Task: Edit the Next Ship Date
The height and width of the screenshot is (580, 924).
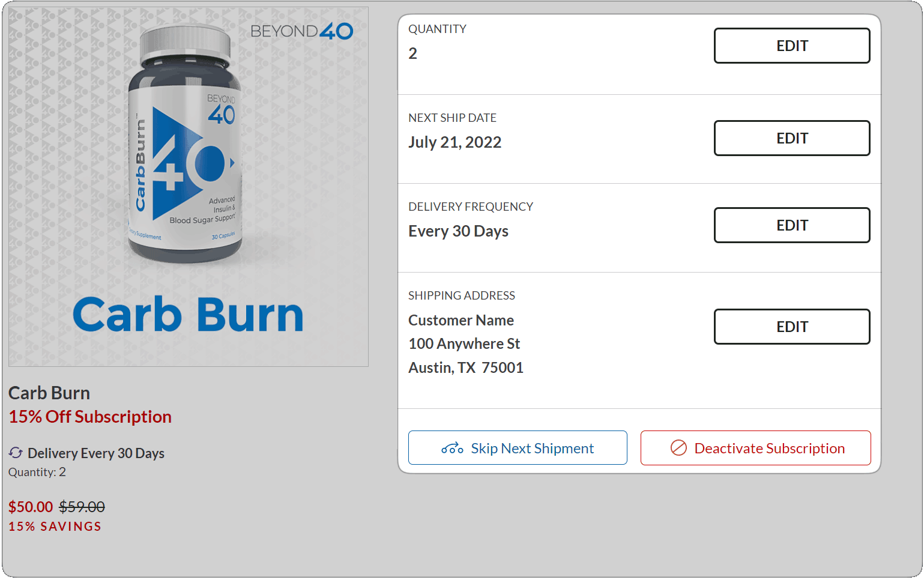Action: pyautogui.click(x=792, y=138)
